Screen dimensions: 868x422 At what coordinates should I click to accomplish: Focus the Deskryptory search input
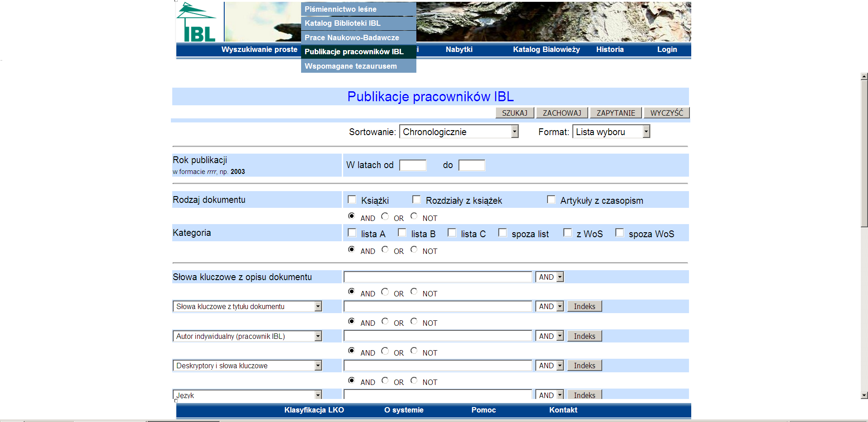[438, 366]
